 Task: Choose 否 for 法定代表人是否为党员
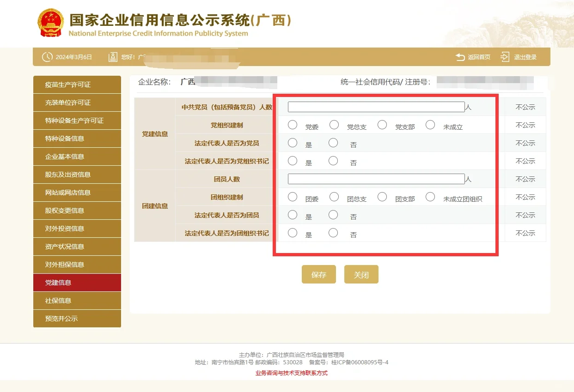click(x=333, y=143)
